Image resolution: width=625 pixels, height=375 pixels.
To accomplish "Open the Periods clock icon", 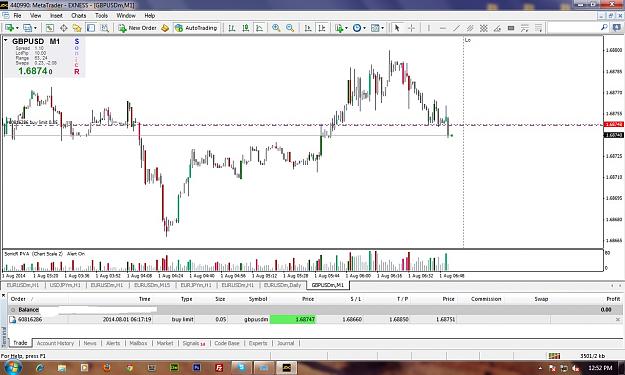I will pyautogui.click(x=357, y=28).
